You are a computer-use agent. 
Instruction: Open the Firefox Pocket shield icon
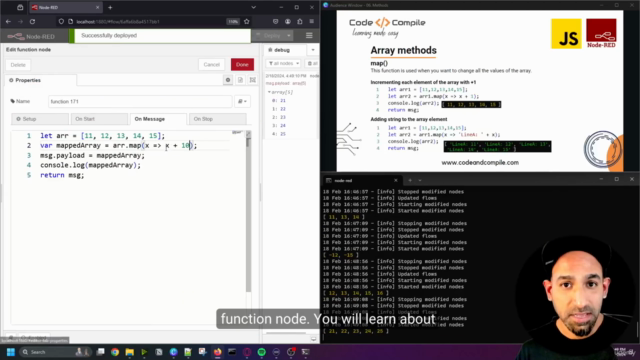276,22
